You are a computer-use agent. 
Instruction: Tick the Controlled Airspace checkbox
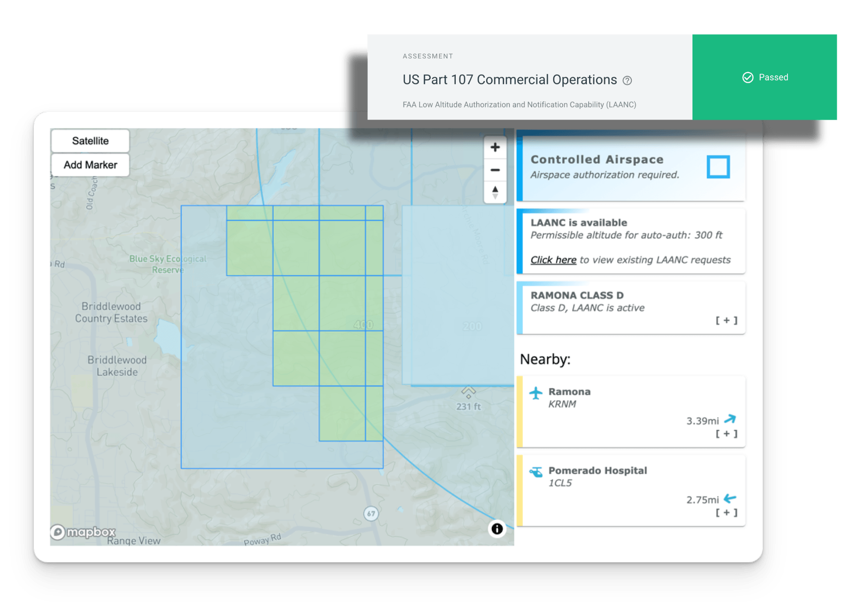coord(718,167)
